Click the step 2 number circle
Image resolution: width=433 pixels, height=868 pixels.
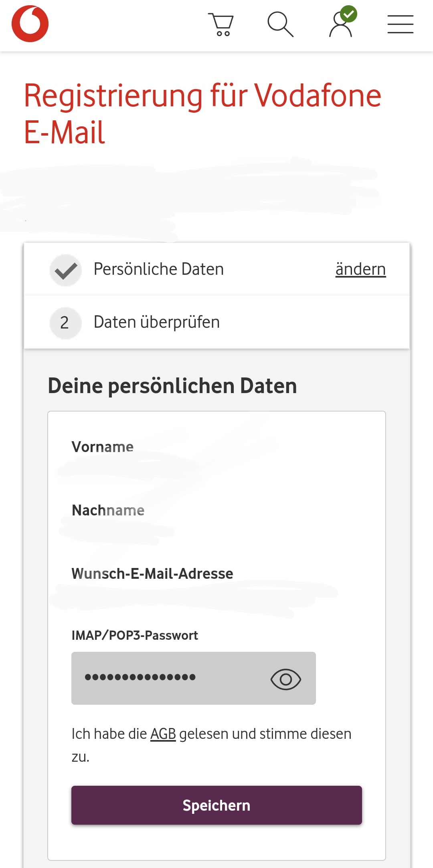[65, 323]
